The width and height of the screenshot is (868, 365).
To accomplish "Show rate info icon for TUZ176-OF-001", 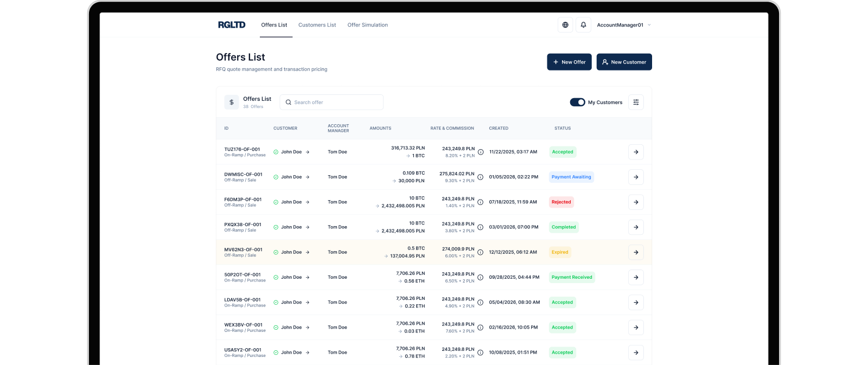I will pyautogui.click(x=480, y=152).
